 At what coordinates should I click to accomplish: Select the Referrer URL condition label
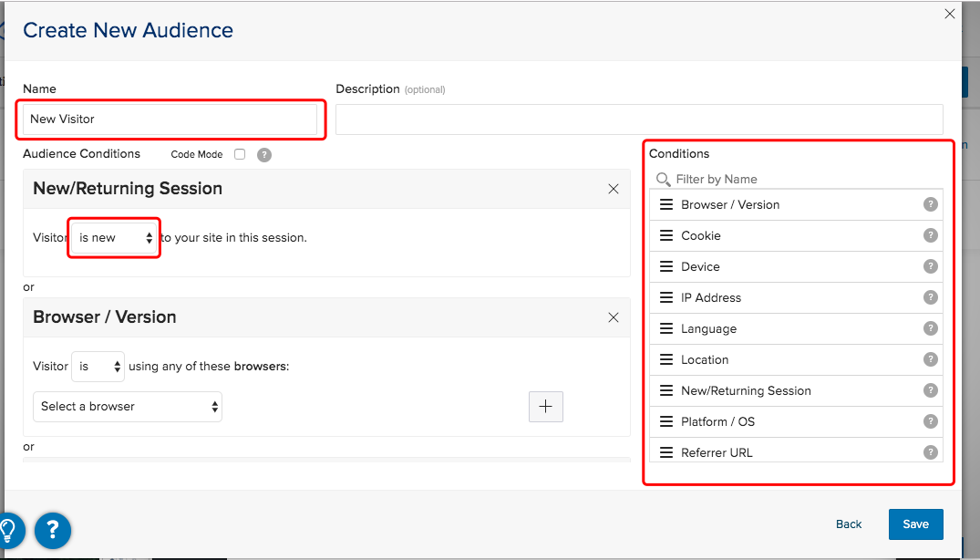click(x=717, y=452)
